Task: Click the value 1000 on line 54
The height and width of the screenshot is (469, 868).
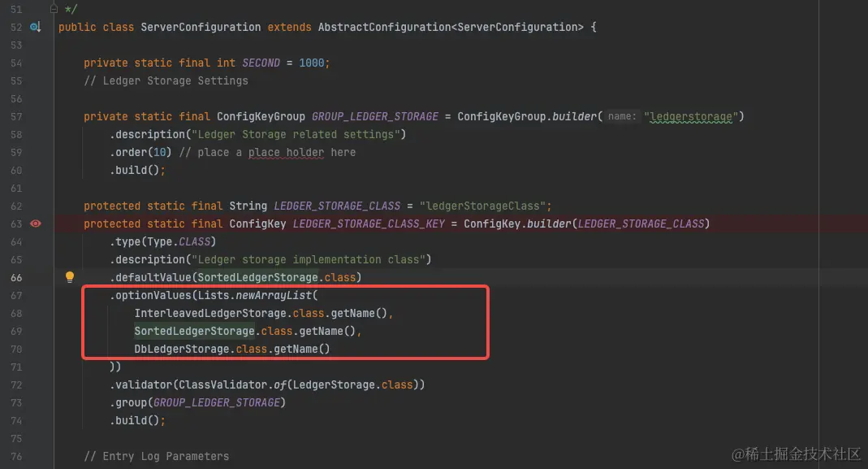Action: coord(311,63)
